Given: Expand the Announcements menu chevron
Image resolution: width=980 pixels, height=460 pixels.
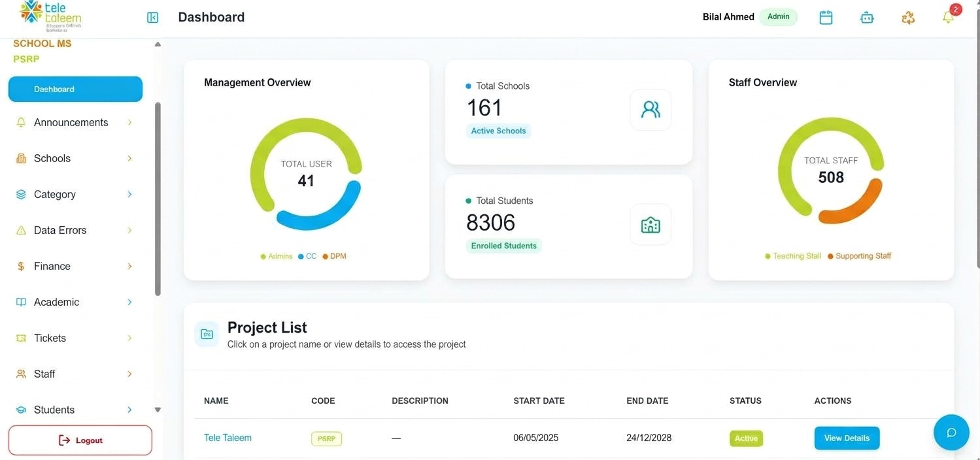Looking at the screenshot, I should (x=129, y=122).
